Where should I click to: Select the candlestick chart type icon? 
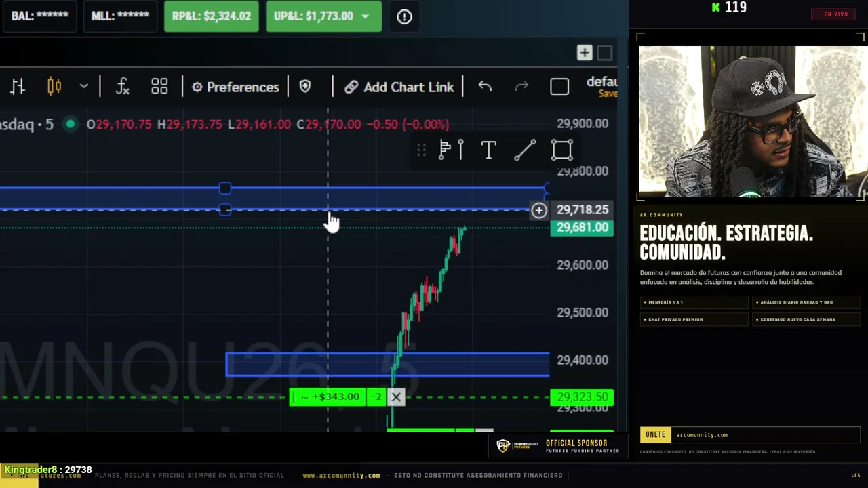(x=54, y=87)
